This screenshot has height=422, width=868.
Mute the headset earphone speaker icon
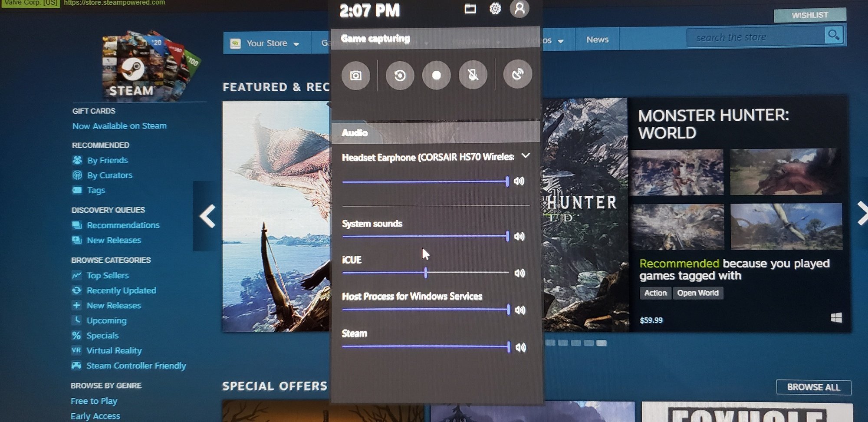(x=519, y=181)
